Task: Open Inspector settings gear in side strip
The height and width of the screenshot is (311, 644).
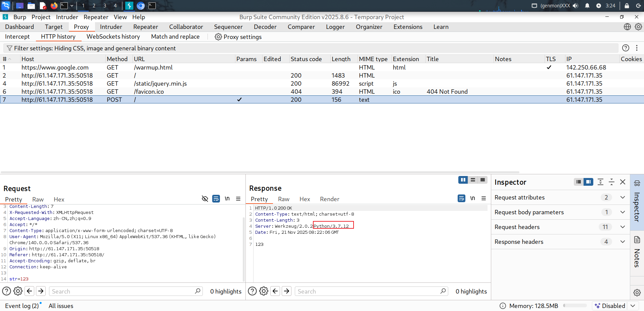Action: click(637, 293)
